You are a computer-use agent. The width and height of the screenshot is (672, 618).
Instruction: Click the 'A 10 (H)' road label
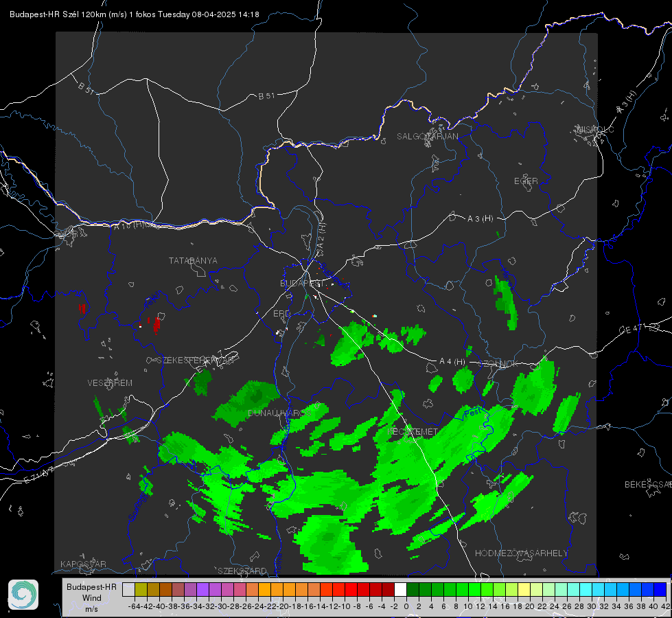(130, 225)
